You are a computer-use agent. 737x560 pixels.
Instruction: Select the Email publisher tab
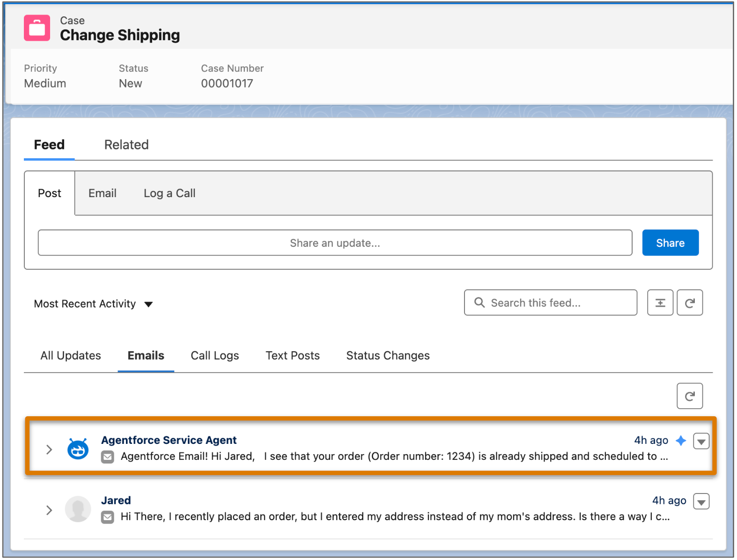[103, 193]
